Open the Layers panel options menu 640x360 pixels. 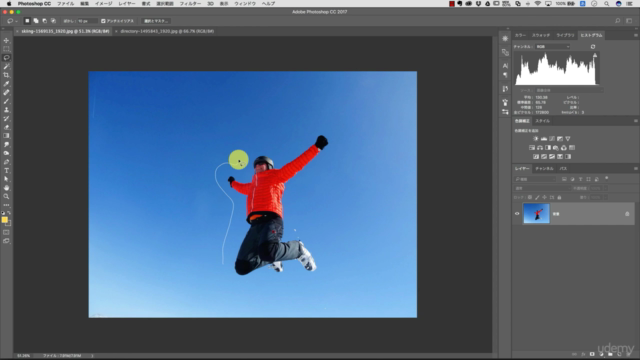pos(636,169)
